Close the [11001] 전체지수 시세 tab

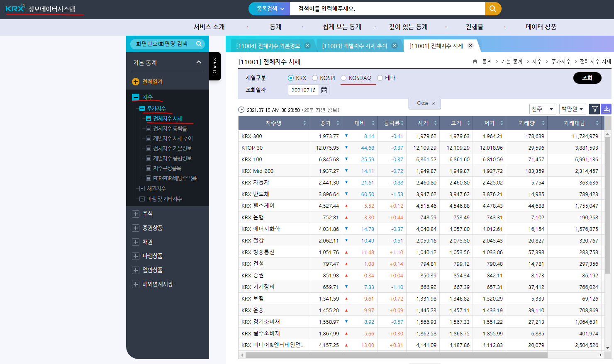click(x=470, y=46)
